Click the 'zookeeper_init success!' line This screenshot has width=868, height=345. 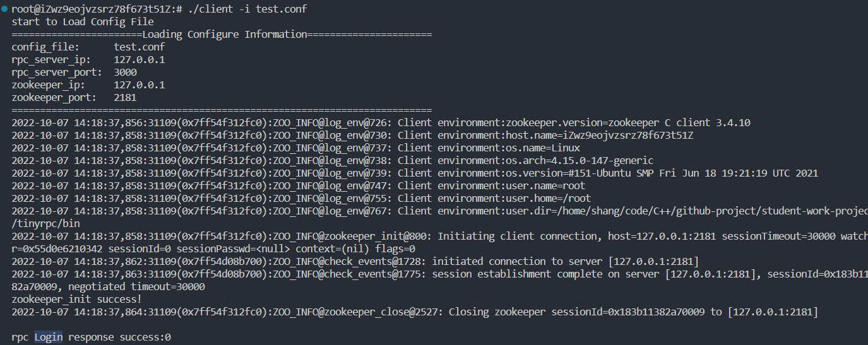pyautogui.click(x=76, y=299)
